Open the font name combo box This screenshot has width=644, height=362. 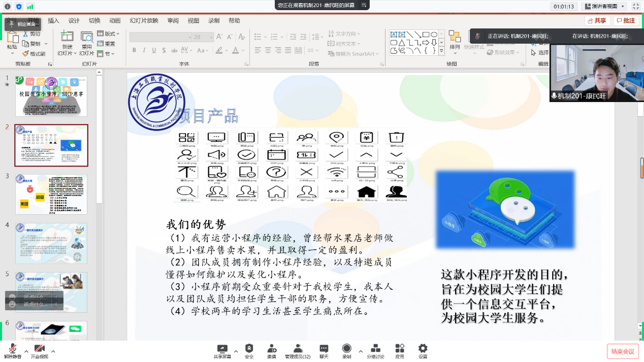pos(161,37)
